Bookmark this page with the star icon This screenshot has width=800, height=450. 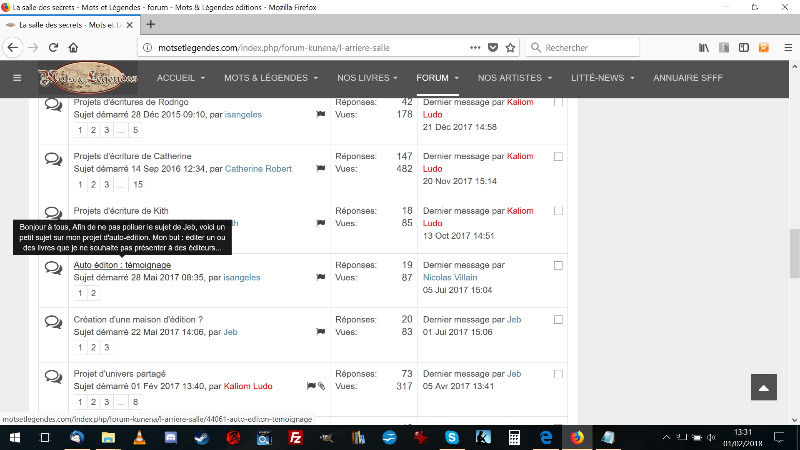pos(510,47)
